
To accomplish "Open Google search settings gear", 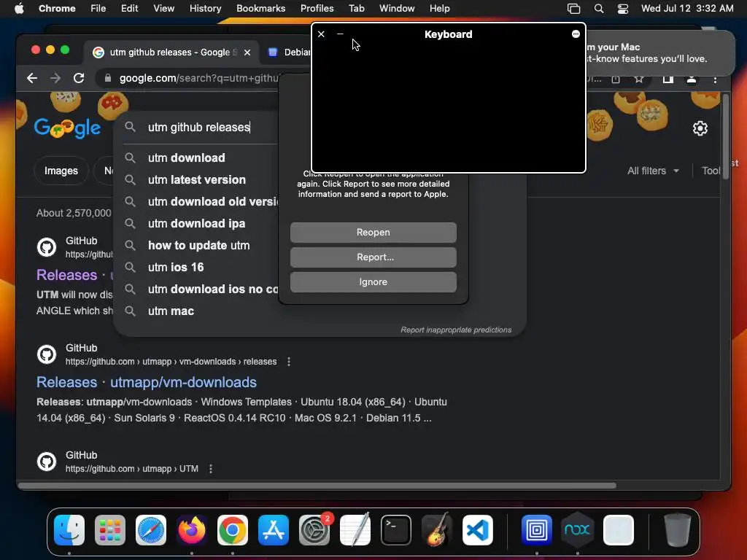I will (x=700, y=128).
